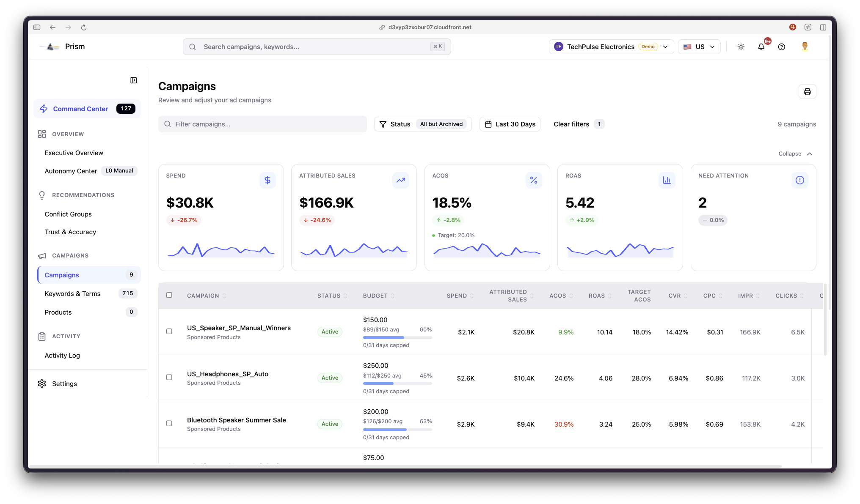Screen dimensions: 860x504
Task: Click Clear filters button
Action: click(571, 124)
